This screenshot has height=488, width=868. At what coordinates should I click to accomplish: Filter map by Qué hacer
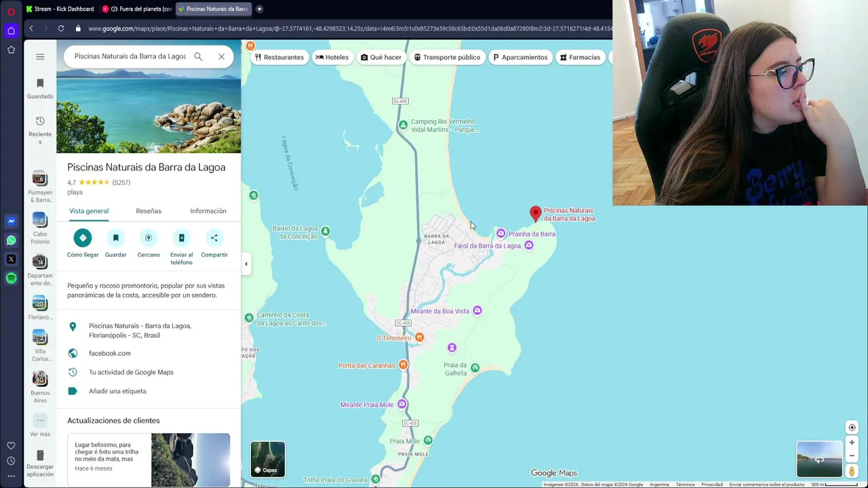click(x=381, y=57)
